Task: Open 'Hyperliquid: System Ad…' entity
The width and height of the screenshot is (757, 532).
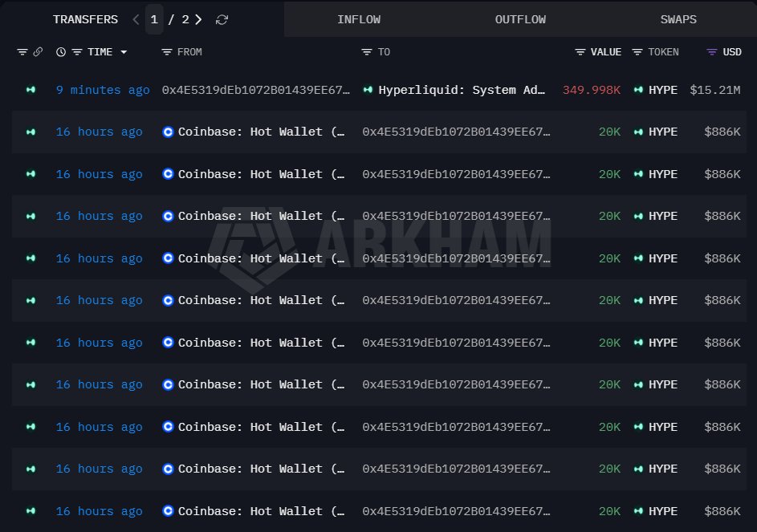Action: tap(462, 90)
